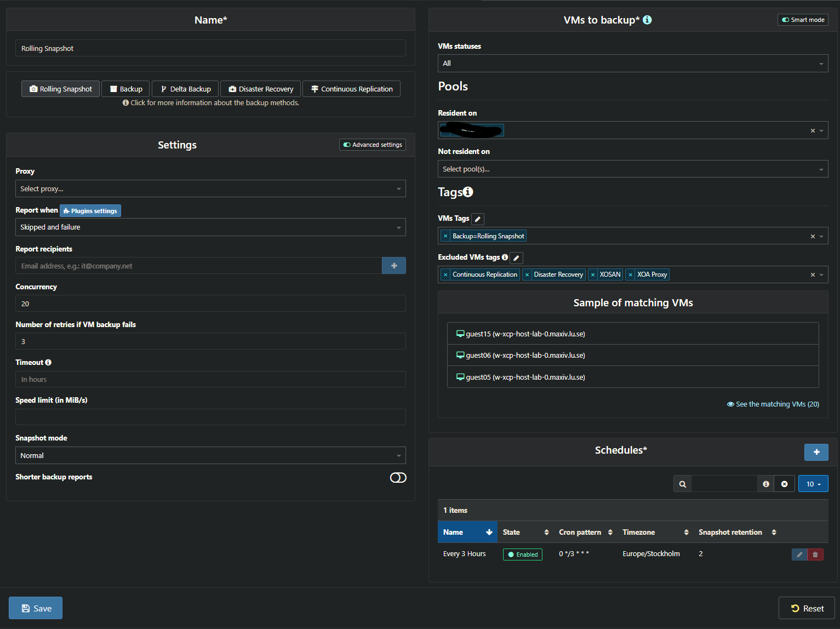Focus the schedules filter input
Screen dimensions: 840x629
coord(724,484)
